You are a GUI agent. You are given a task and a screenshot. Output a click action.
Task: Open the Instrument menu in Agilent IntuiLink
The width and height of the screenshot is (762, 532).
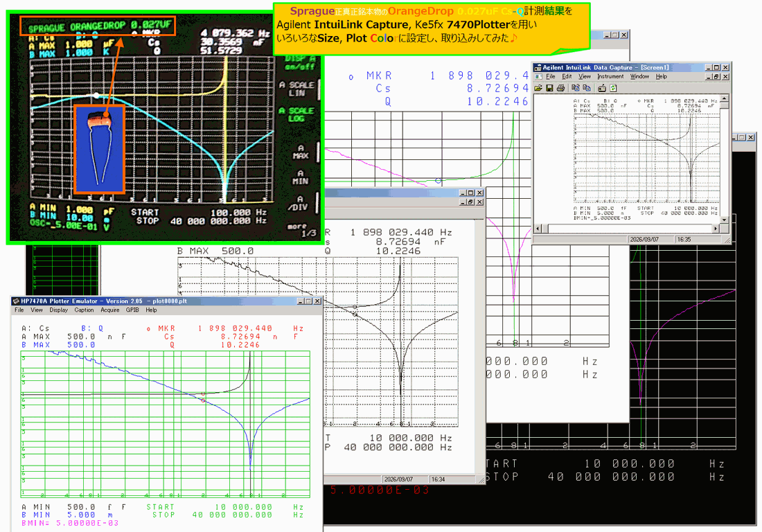click(x=610, y=77)
